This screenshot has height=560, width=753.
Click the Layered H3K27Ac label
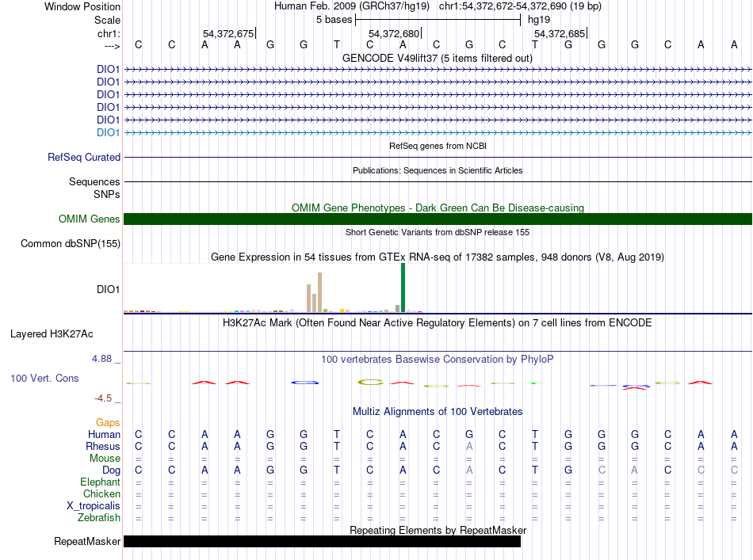pyautogui.click(x=52, y=334)
